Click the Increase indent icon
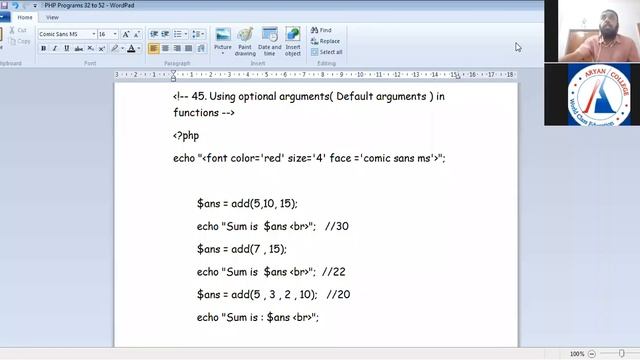This screenshot has width=640, height=360. point(165,34)
